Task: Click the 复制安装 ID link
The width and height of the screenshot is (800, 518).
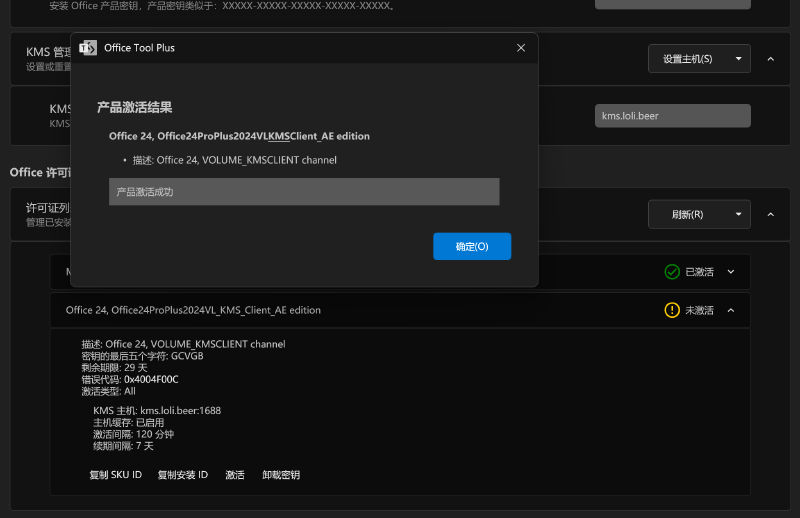Action: [183, 475]
